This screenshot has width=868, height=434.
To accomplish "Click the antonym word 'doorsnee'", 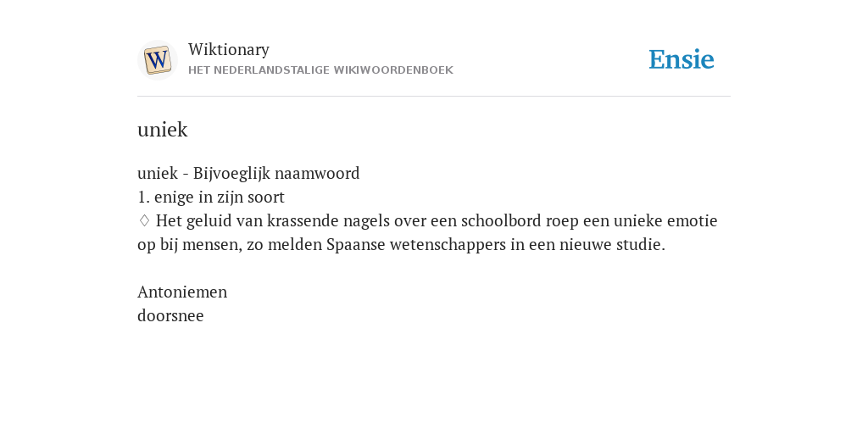I will tap(170, 315).
